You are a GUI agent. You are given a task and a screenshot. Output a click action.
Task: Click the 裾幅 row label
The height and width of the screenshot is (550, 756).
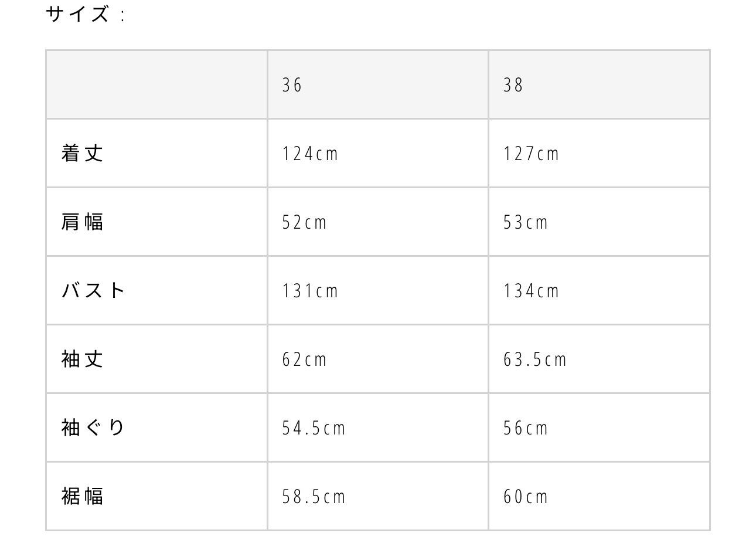(83, 496)
